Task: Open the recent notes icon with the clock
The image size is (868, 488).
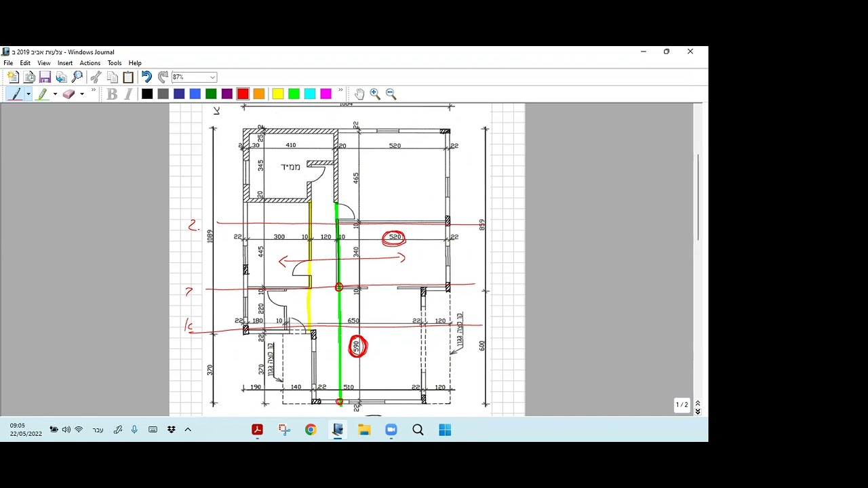Action: (x=29, y=77)
